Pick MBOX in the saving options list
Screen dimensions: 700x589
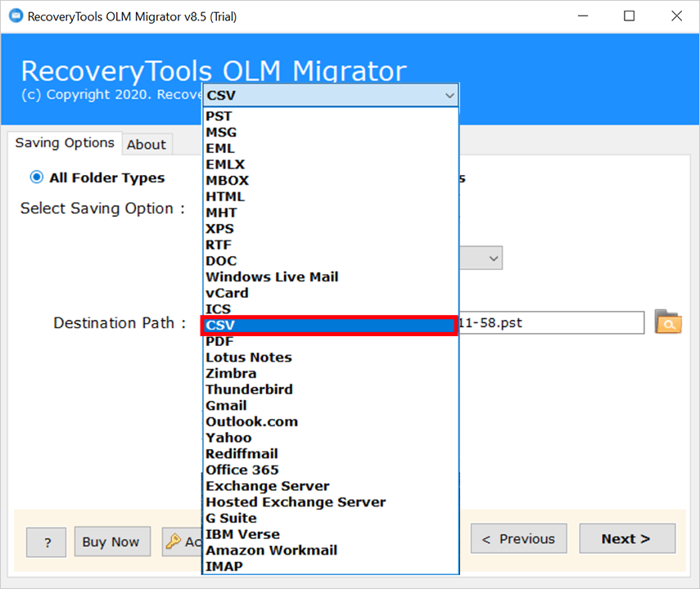tap(331, 180)
